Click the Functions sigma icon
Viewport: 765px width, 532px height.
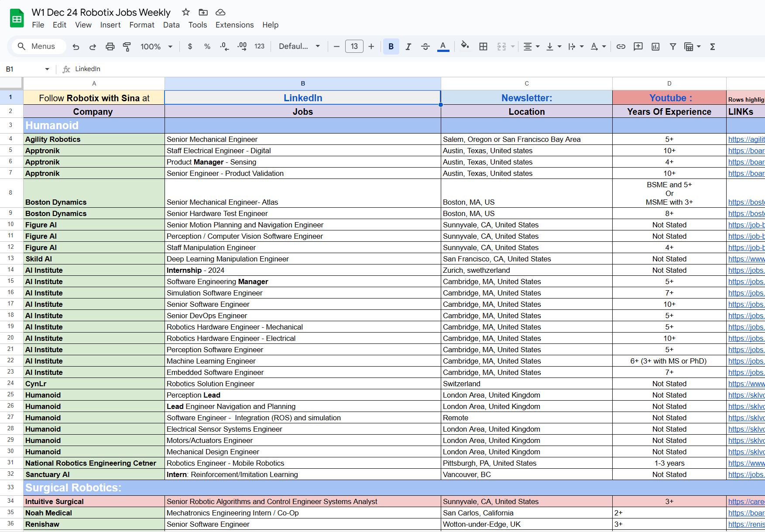tap(712, 46)
